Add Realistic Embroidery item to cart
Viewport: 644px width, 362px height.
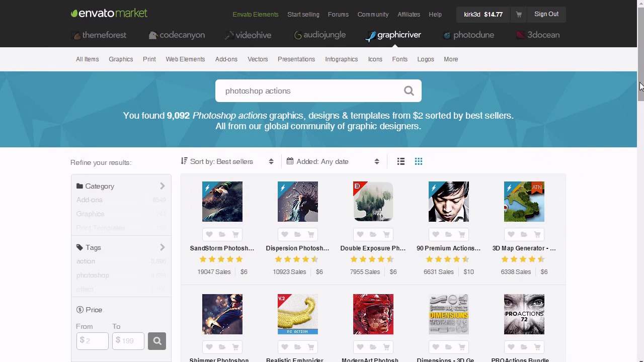pyautogui.click(x=310, y=347)
